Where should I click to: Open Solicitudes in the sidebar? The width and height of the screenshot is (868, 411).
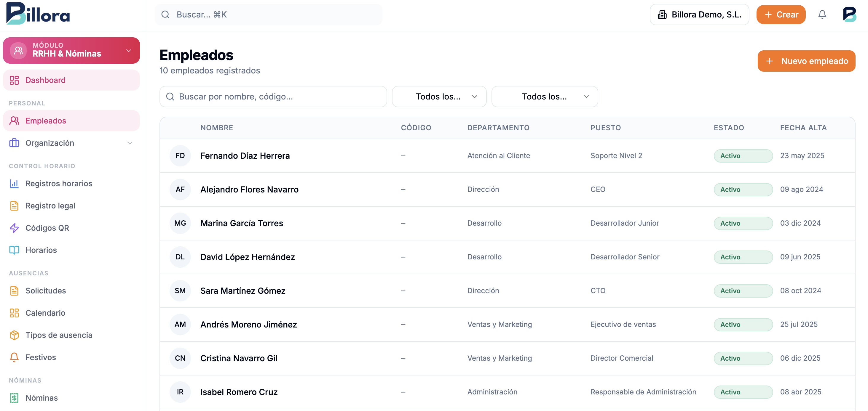click(x=45, y=290)
